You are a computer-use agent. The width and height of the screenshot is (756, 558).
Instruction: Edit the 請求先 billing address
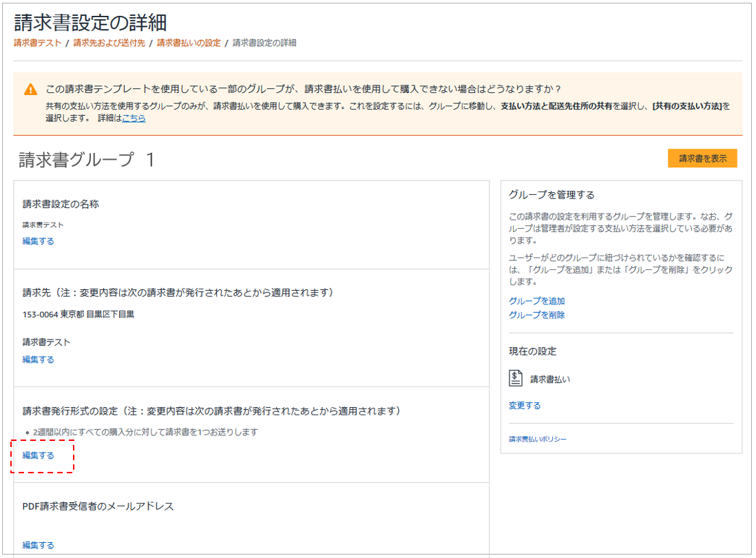point(38,359)
